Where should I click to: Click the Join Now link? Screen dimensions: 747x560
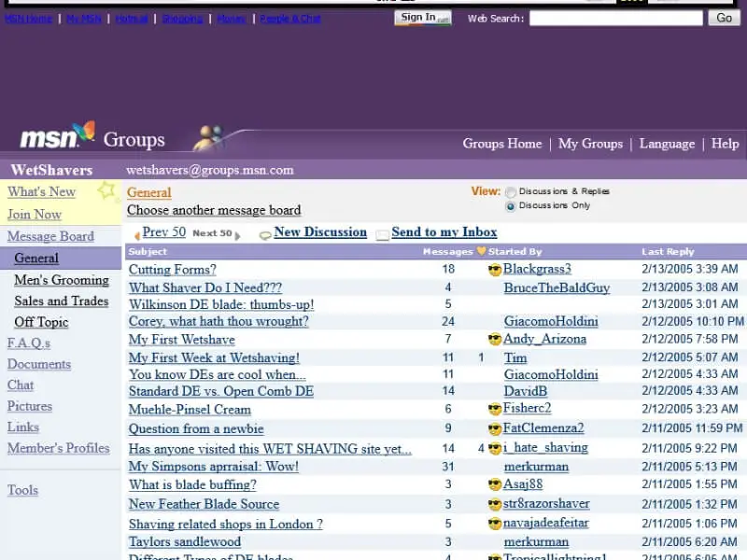tap(35, 215)
